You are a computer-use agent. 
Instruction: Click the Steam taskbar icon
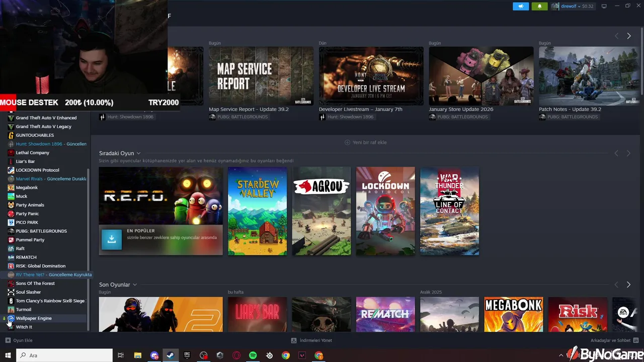click(170, 355)
